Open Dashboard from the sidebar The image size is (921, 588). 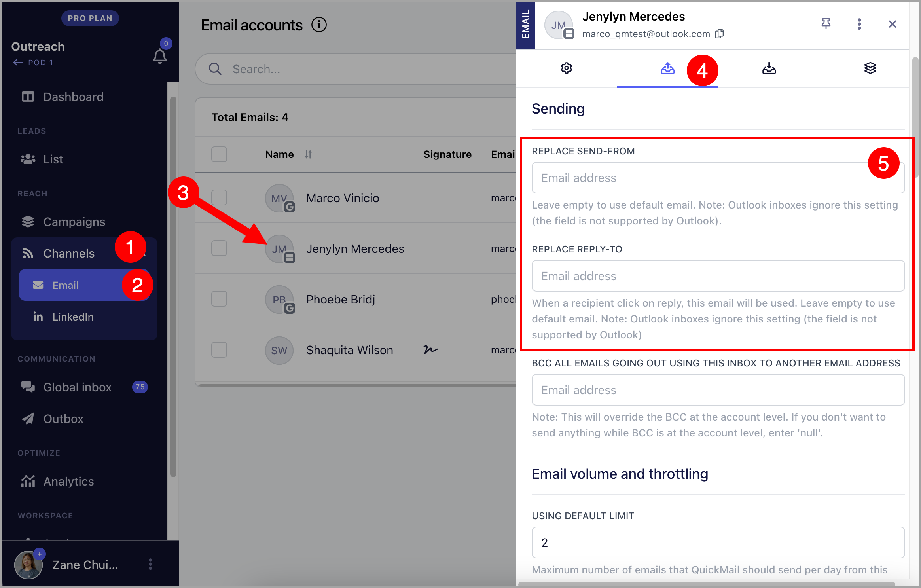(74, 97)
